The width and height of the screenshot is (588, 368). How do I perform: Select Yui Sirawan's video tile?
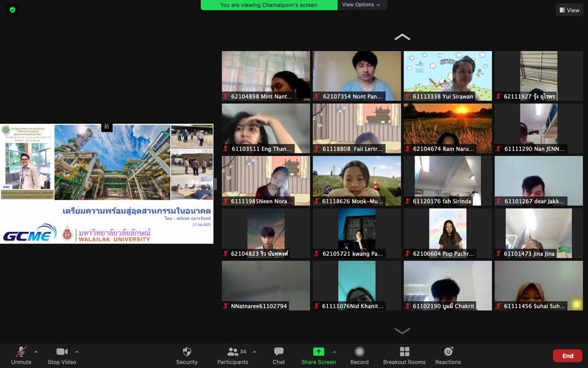click(x=448, y=76)
